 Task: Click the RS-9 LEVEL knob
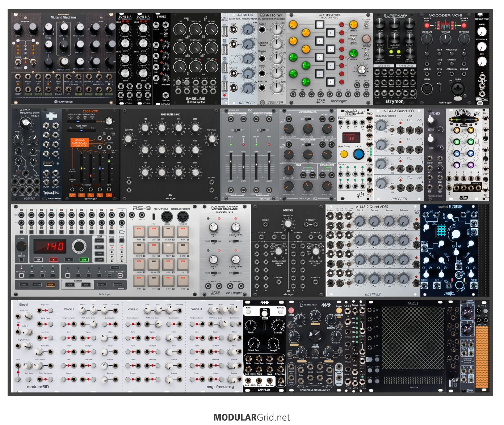point(21,246)
